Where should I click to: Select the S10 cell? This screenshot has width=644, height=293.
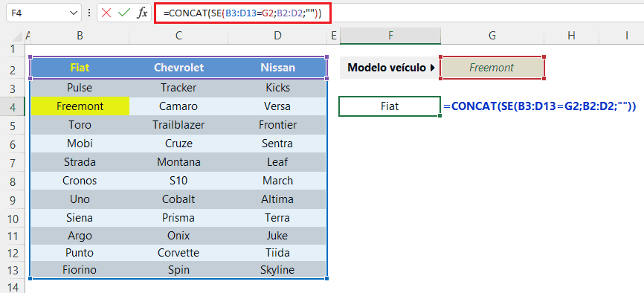click(x=178, y=181)
